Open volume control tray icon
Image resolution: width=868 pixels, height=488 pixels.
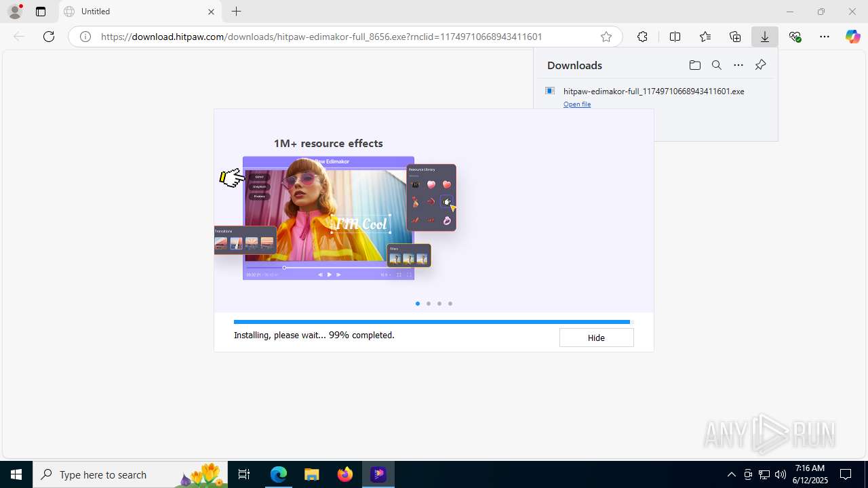[x=781, y=474]
